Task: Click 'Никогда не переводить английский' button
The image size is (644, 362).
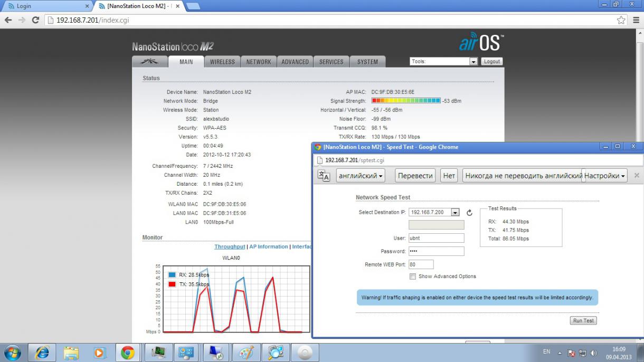Action: 522,176
